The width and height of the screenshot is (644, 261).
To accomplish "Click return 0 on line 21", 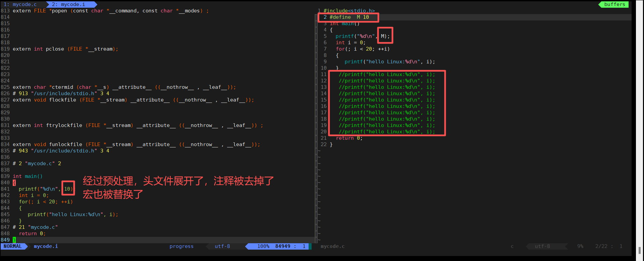I will pyautogui.click(x=349, y=138).
